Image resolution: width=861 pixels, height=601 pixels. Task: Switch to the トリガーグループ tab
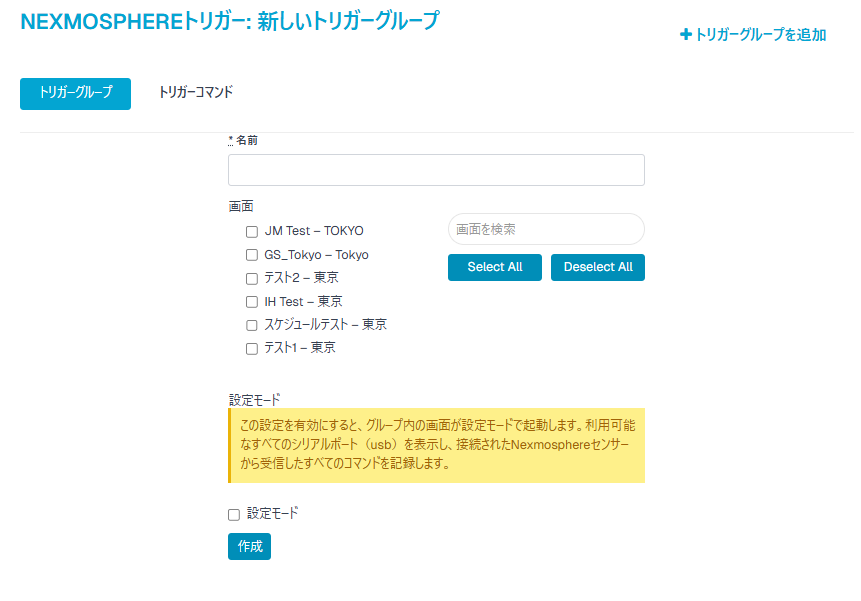click(75, 94)
